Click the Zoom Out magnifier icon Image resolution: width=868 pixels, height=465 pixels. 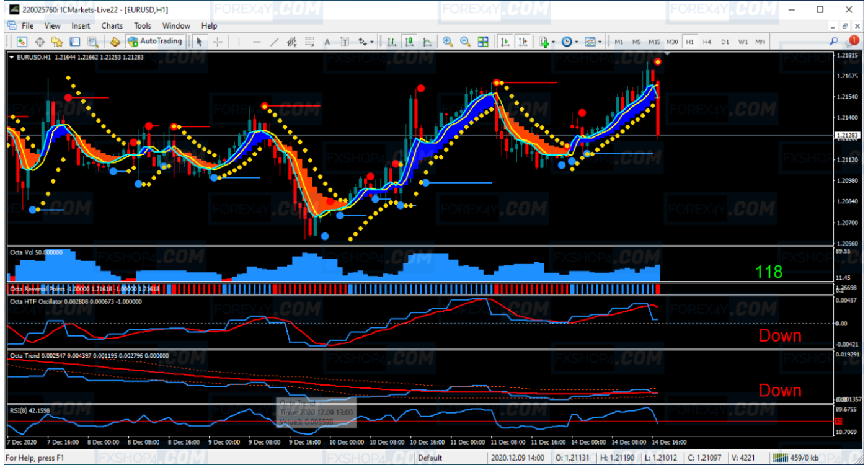pyautogui.click(x=464, y=42)
